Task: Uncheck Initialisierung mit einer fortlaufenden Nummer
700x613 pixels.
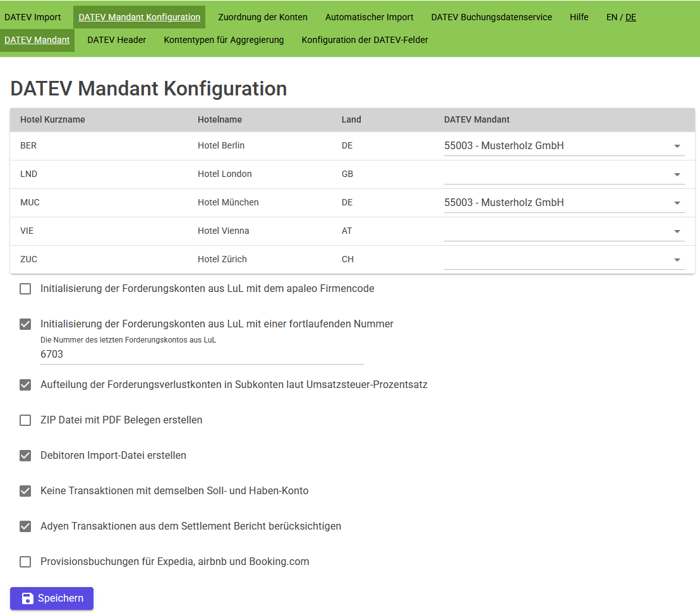Action: tap(25, 324)
